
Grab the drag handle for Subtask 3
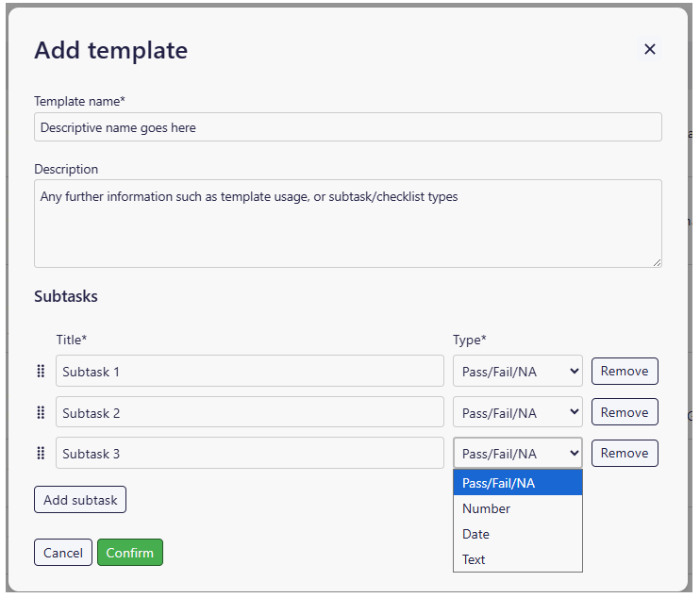(x=41, y=454)
